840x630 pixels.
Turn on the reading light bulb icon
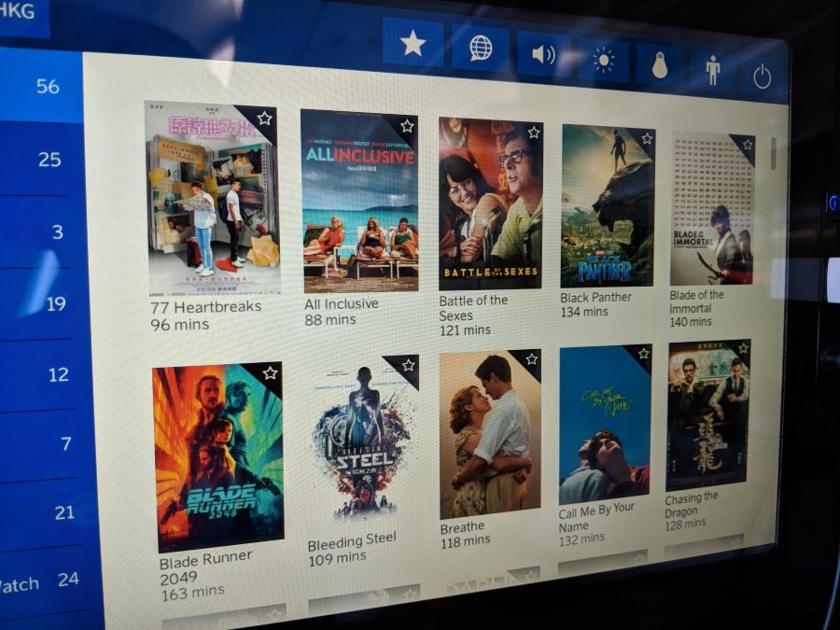click(660, 66)
